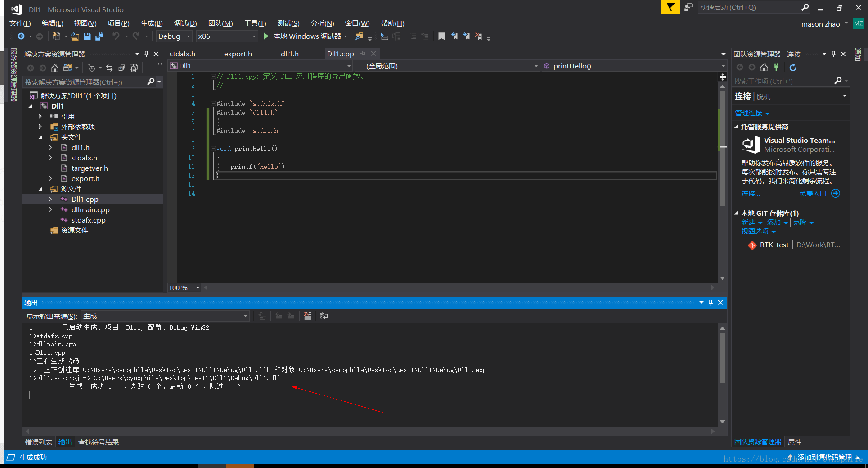Click the Sync with Active Document icon
The height and width of the screenshot is (468, 868).
click(109, 68)
